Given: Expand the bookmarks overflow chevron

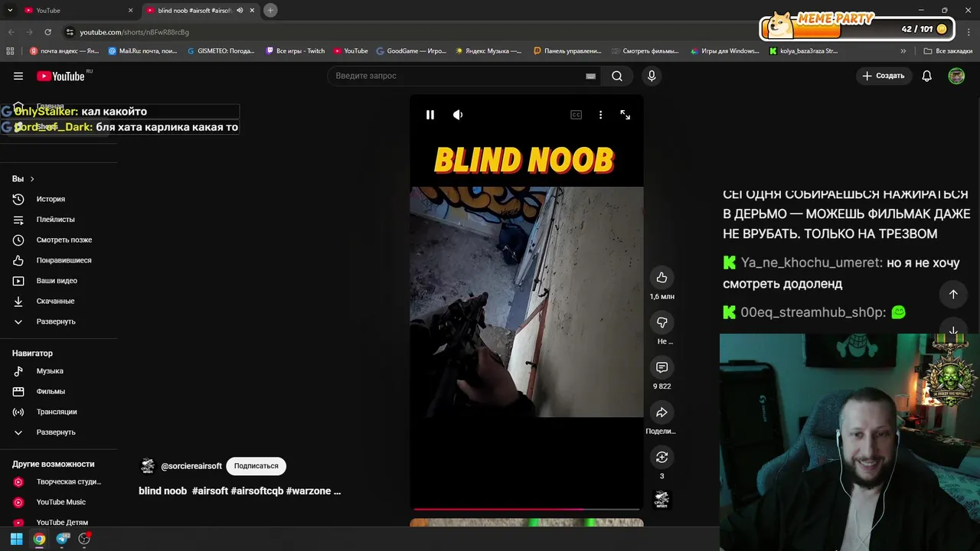Looking at the screenshot, I should tap(903, 51).
